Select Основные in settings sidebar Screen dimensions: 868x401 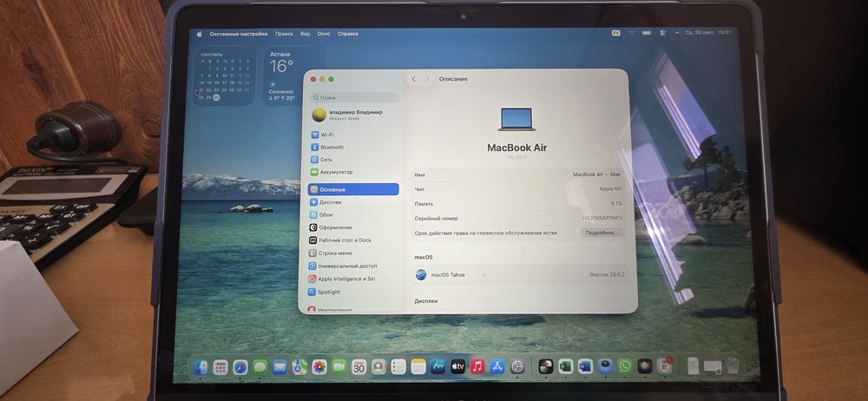point(353,189)
